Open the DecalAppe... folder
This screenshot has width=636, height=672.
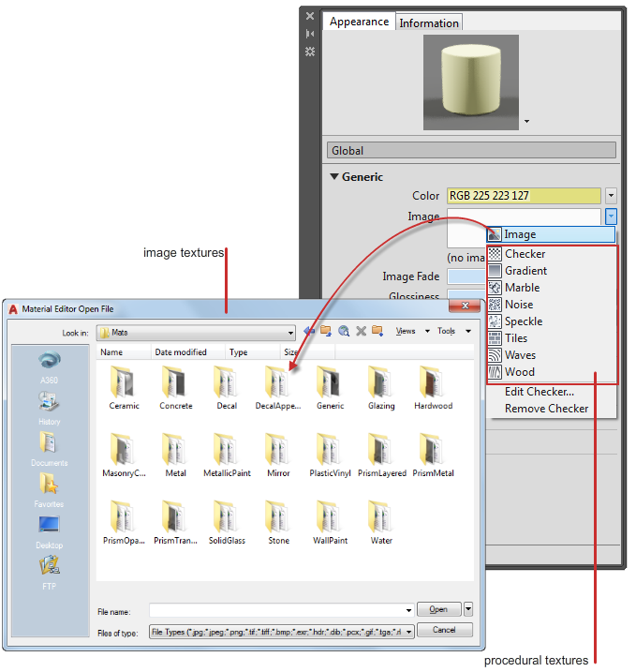[x=278, y=387]
